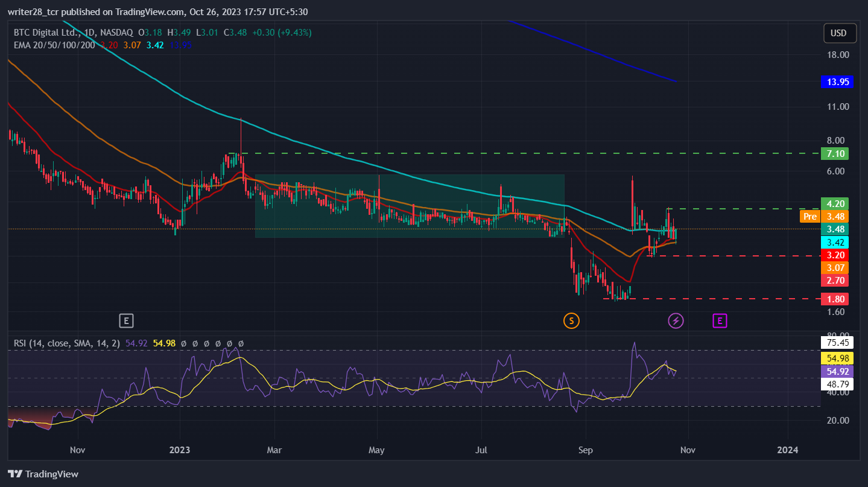Click the Mar label on time axis
The image size is (868, 487).
pyautogui.click(x=274, y=450)
